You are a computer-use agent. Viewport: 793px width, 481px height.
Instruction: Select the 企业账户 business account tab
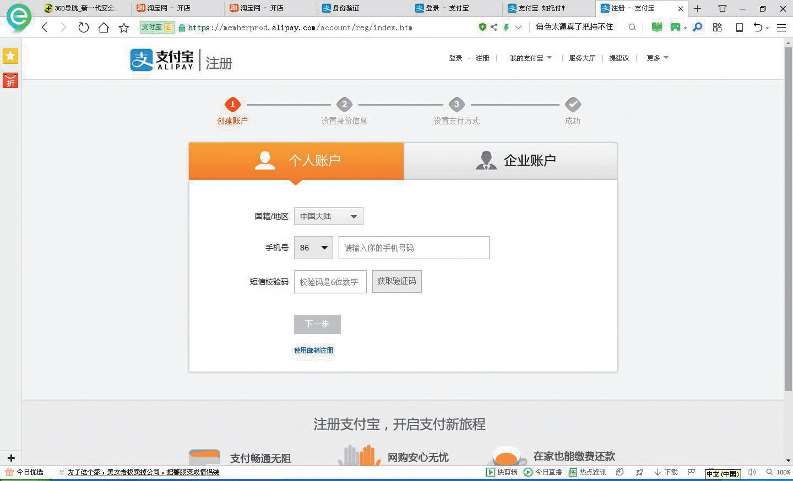(511, 161)
